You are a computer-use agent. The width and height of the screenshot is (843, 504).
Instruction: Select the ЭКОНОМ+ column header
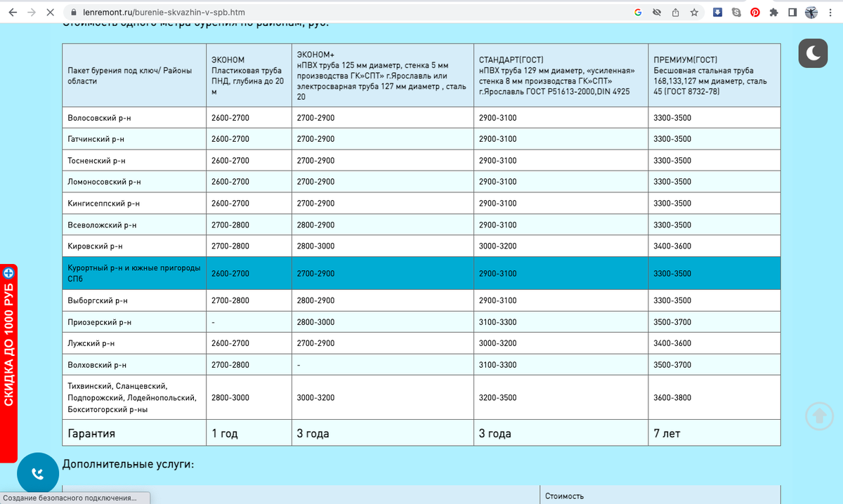coord(383,76)
